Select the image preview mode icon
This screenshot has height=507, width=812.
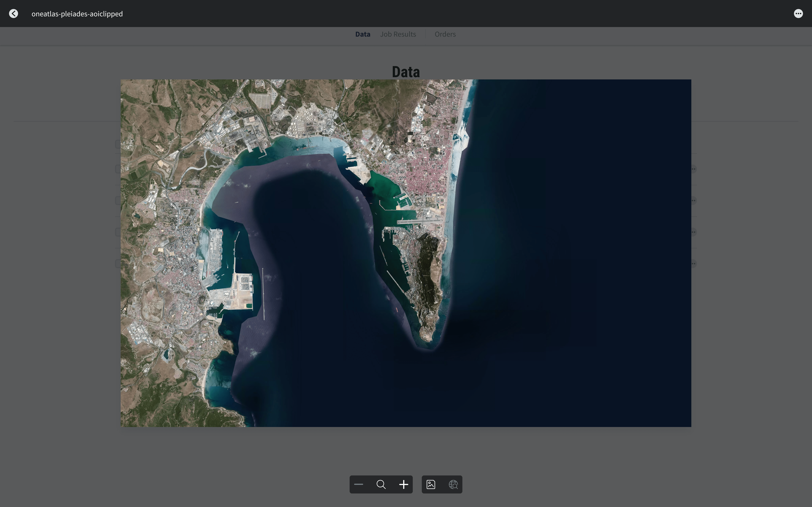click(431, 484)
